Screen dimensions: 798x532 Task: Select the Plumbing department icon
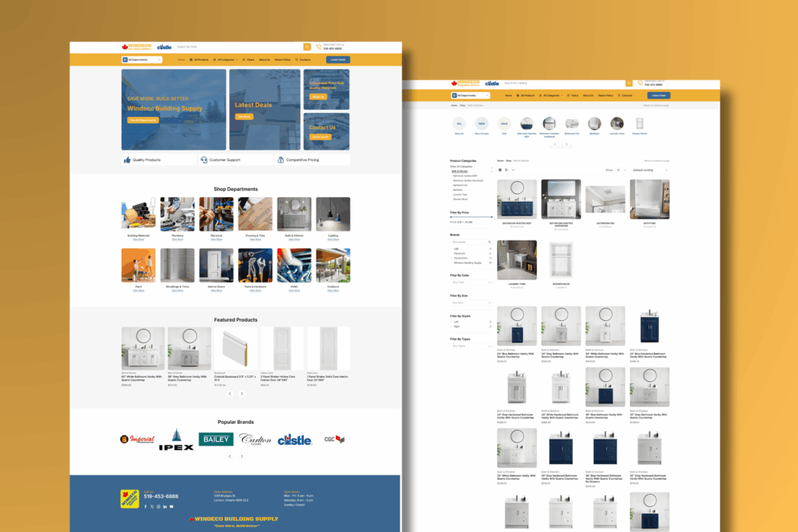tap(177, 213)
